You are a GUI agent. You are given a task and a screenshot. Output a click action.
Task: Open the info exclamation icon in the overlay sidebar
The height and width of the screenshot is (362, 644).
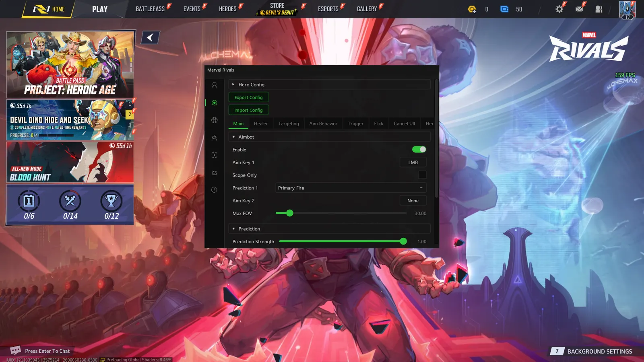[214, 190]
